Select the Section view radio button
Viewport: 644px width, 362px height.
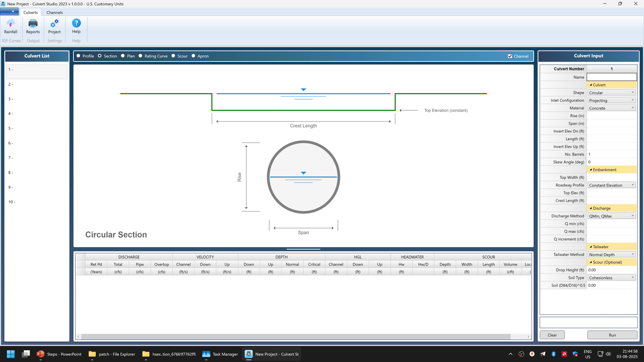pos(100,56)
